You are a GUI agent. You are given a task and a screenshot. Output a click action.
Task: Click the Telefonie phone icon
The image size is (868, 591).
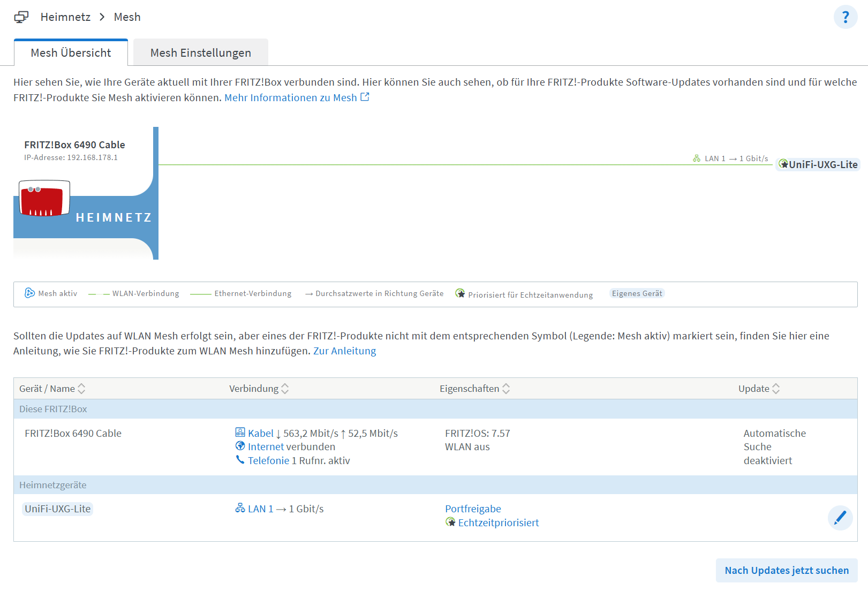pos(240,460)
